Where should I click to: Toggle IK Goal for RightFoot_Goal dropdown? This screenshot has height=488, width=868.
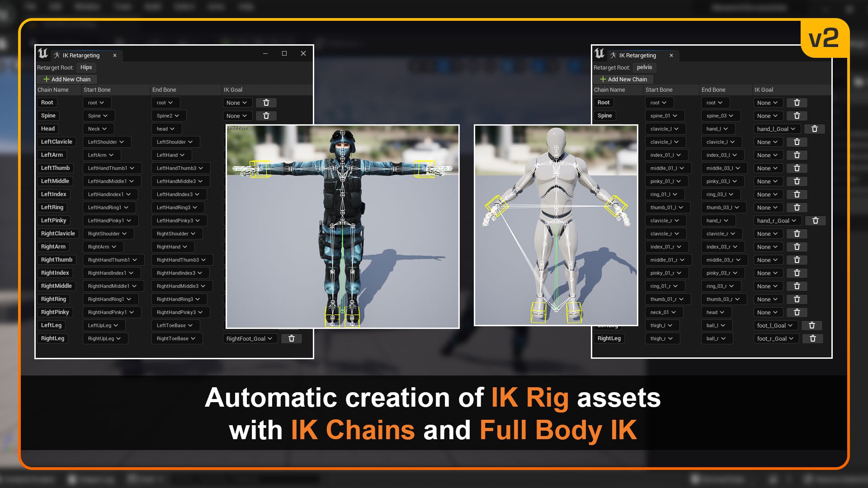coord(248,338)
